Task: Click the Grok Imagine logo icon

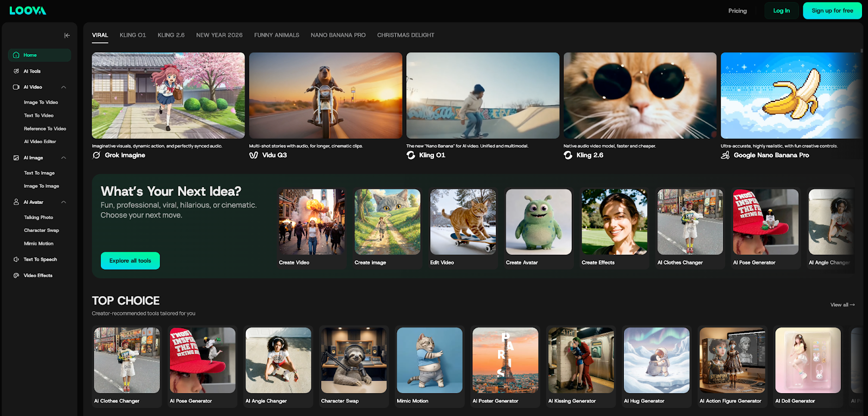Action: point(97,155)
